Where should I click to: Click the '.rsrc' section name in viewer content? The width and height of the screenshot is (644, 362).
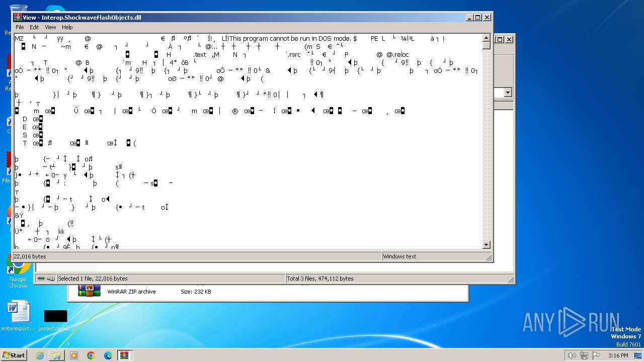[x=293, y=55]
